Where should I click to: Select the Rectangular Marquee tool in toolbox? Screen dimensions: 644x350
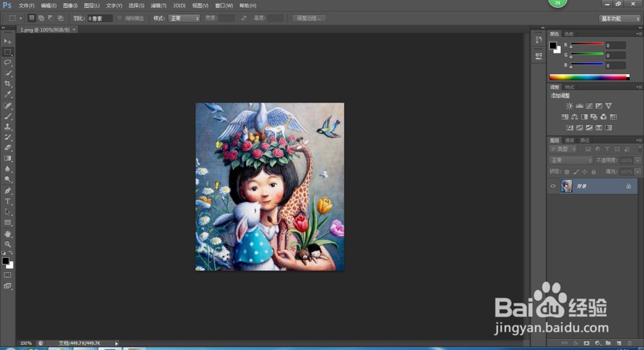[7, 52]
